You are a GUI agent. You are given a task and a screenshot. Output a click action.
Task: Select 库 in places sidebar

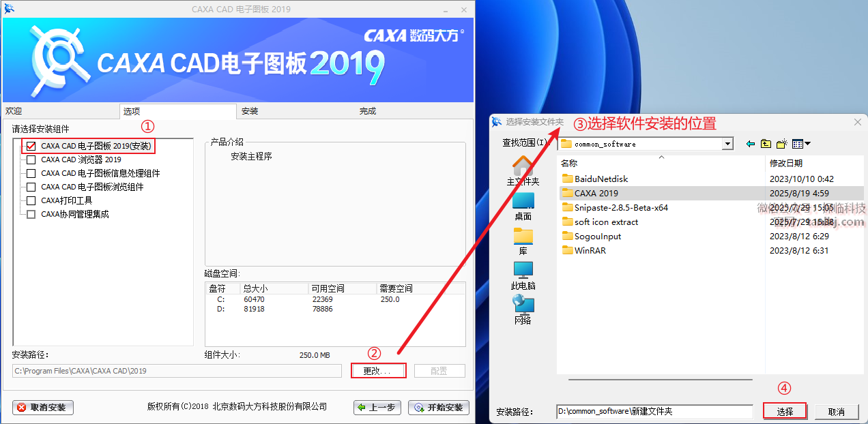click(523, 241)
